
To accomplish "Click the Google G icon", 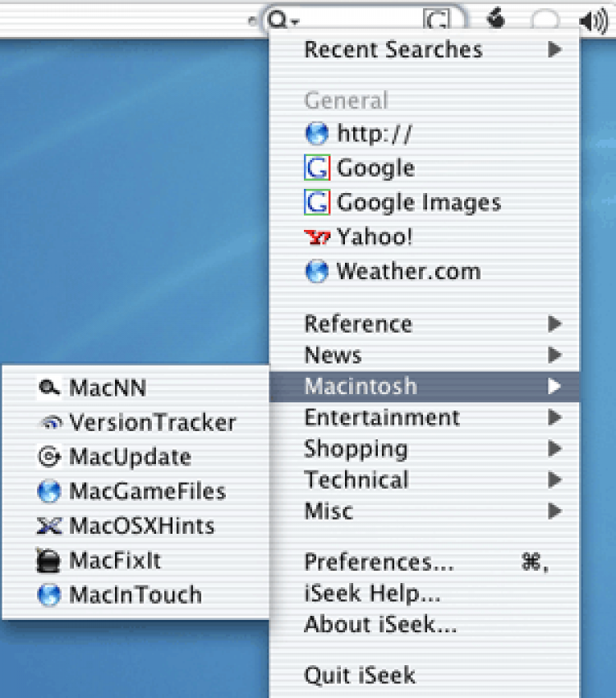I will pyautogui.click(x=317, y=168).
